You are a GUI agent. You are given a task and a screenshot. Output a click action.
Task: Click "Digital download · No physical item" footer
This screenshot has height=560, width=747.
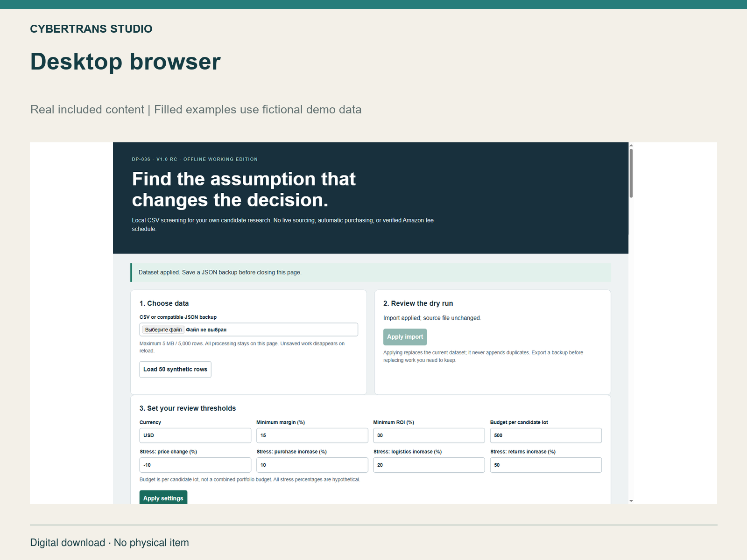click(110, 543)
